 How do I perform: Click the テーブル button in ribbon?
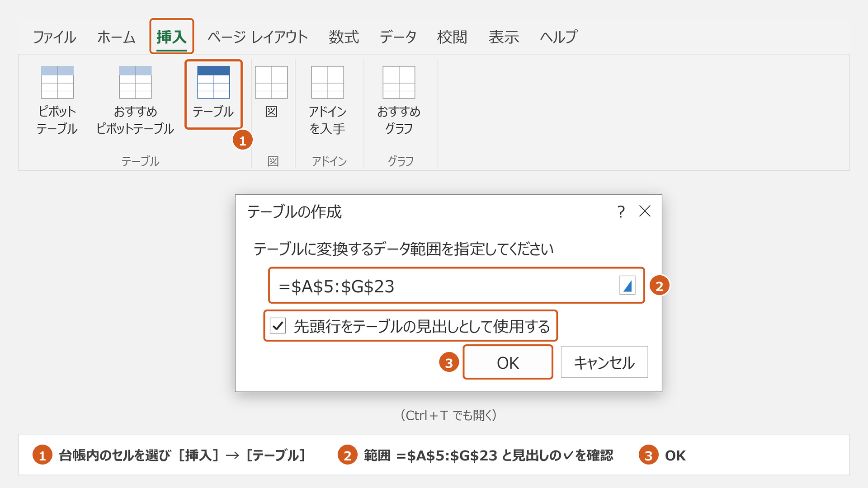pyautogui.click(x=213, y=94)
